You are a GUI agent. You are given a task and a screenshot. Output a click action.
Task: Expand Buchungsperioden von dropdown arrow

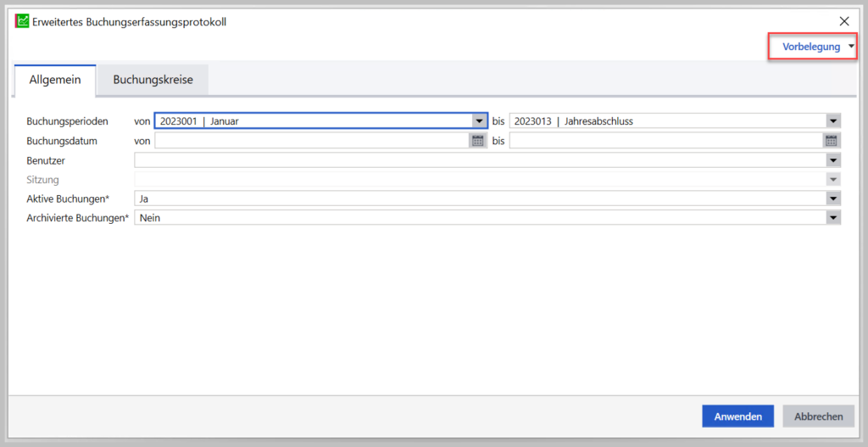tap(479, 121)
